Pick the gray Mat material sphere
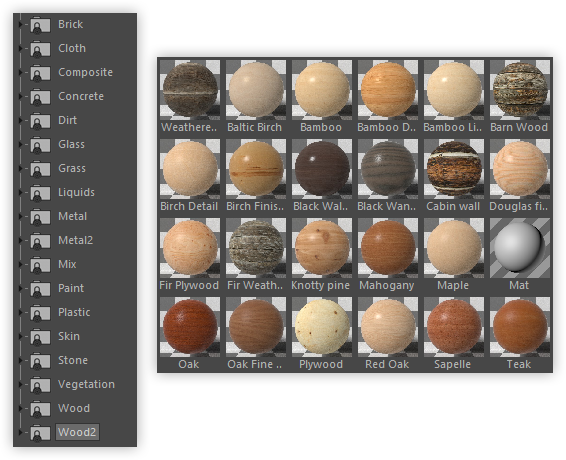566x460 pixels. (520, 248)
